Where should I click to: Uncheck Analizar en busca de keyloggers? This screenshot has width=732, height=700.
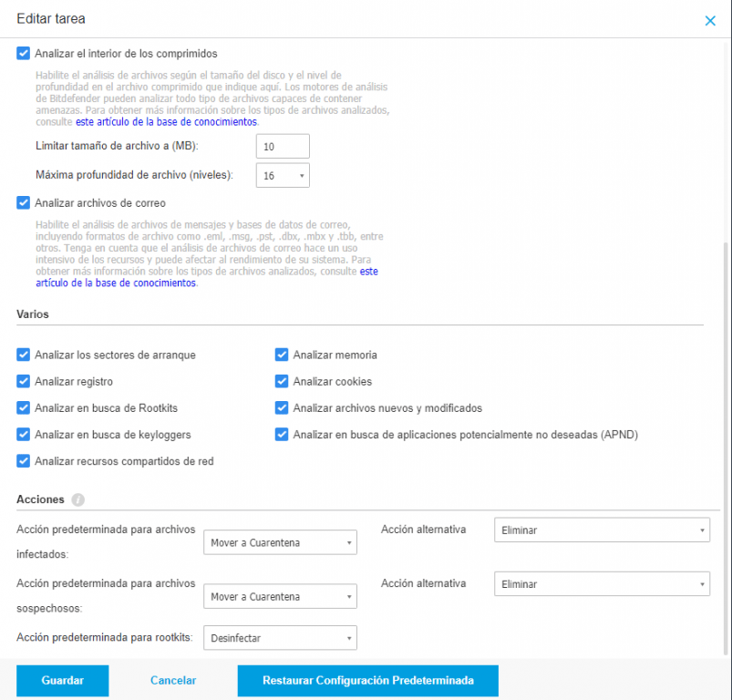point(24,435)
